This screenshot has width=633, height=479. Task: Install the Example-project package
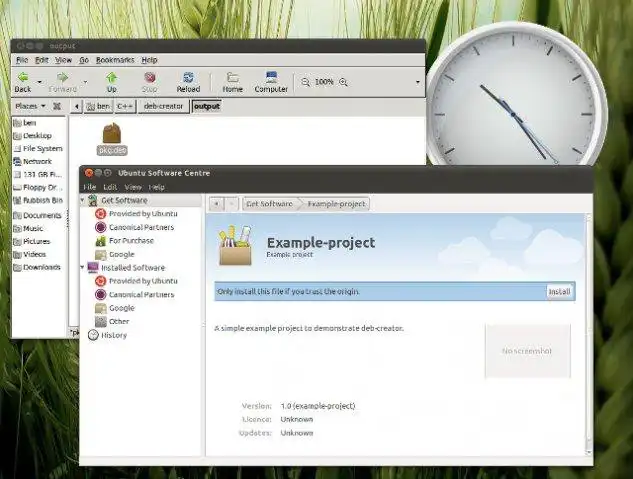[x=560, y=291]
